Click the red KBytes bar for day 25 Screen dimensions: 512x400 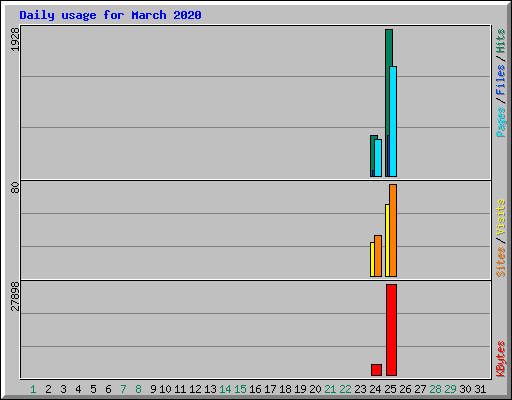click(392, 330)
